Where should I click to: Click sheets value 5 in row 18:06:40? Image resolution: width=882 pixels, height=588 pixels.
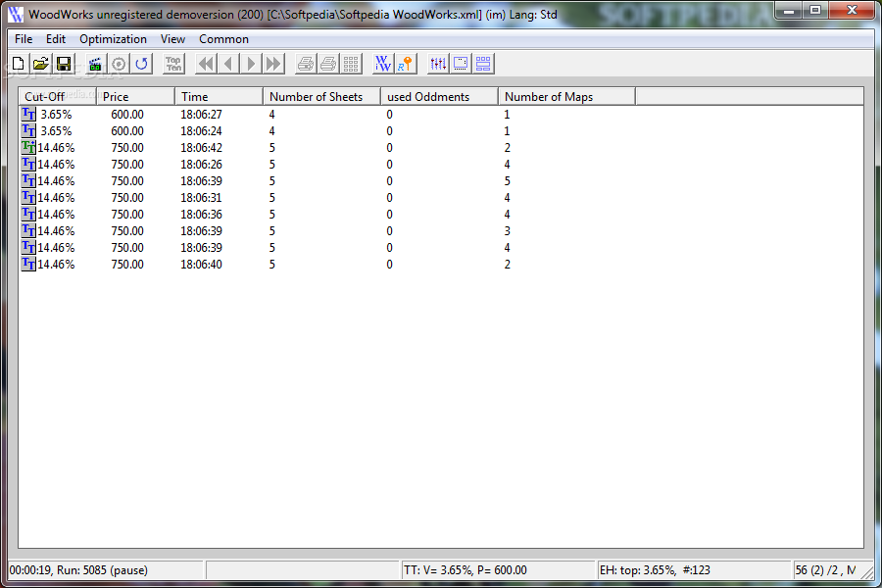click(x=271, y=264)
